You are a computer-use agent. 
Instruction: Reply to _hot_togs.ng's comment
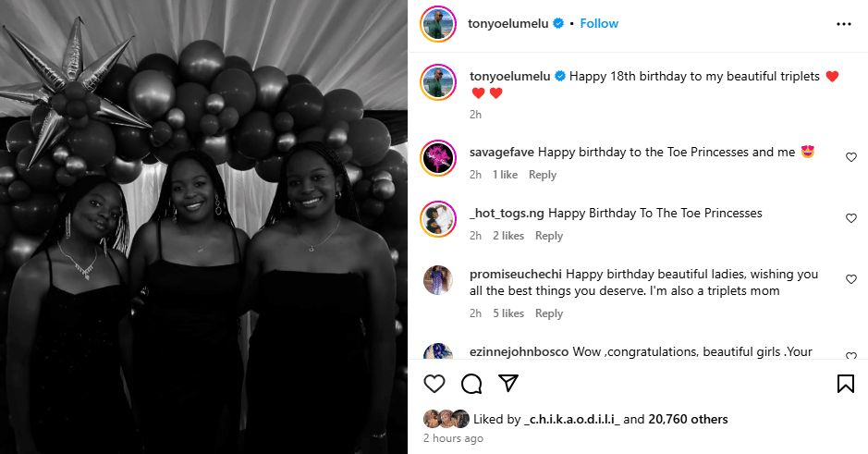pos(549,236)
